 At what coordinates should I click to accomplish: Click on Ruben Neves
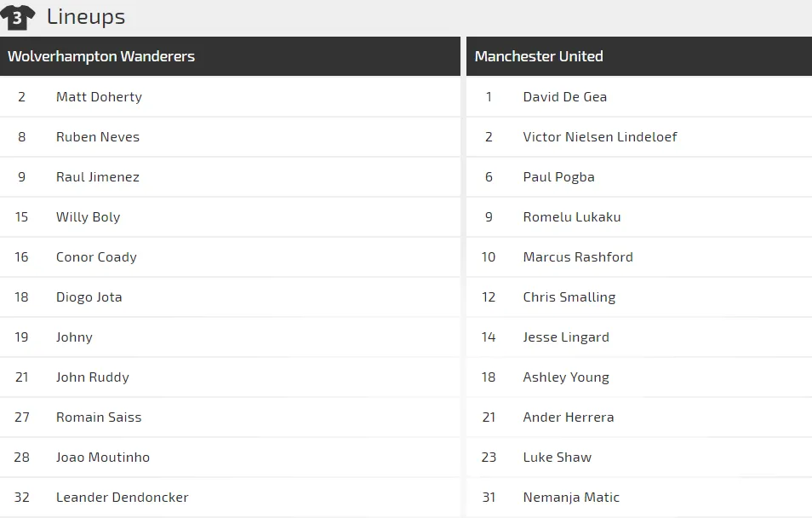98,137
